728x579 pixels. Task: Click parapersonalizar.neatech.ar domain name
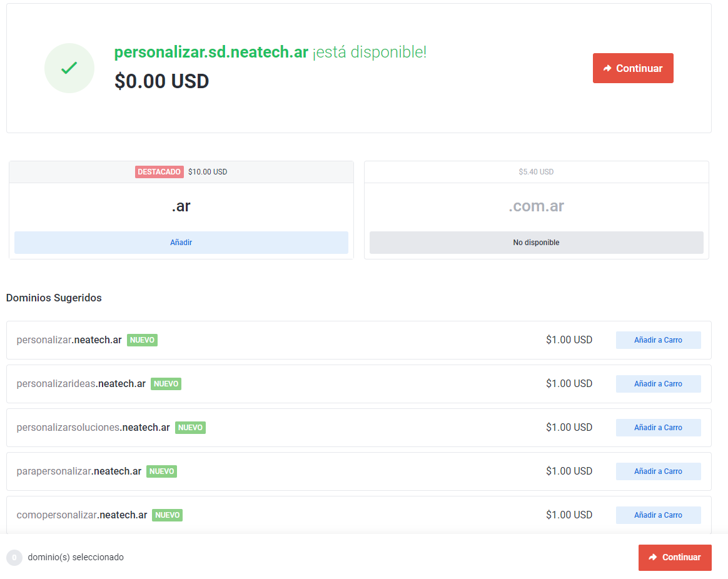79,471
